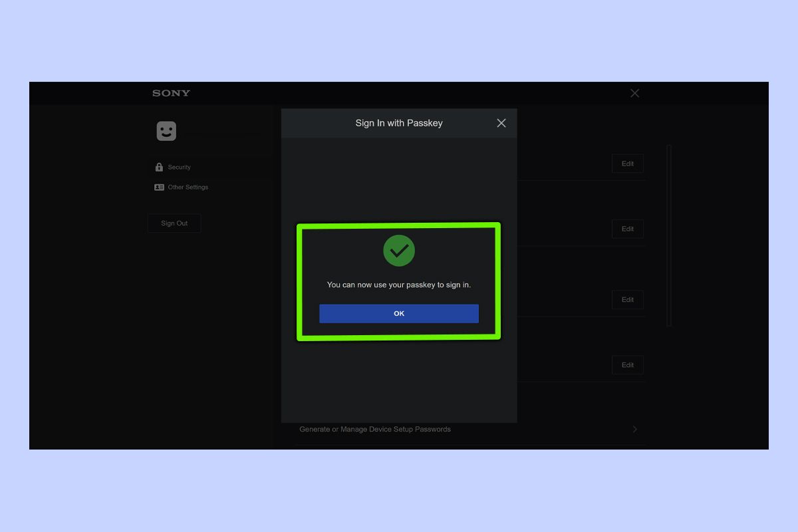
Task: Click the third Edit button from the top
Action: [627, 299]
